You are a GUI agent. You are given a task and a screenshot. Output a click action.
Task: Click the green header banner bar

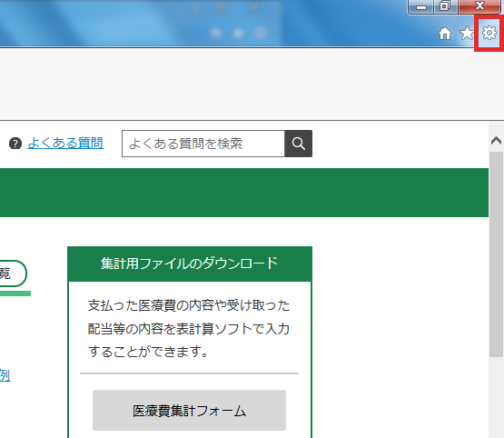pos(244,193)
